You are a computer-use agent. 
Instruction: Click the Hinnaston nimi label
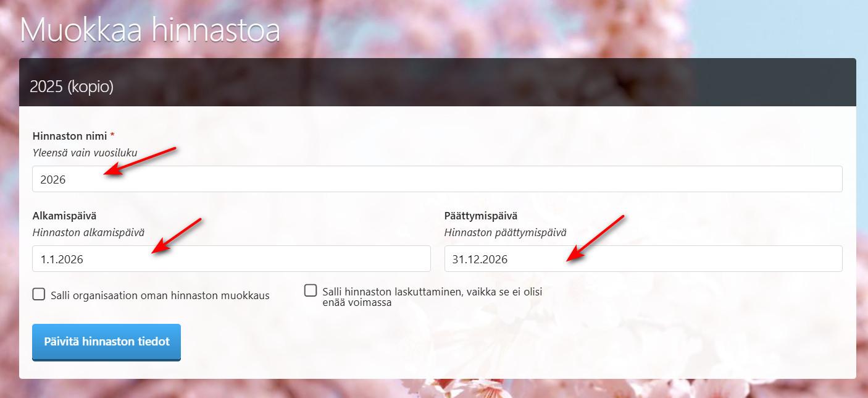point(70,136)
